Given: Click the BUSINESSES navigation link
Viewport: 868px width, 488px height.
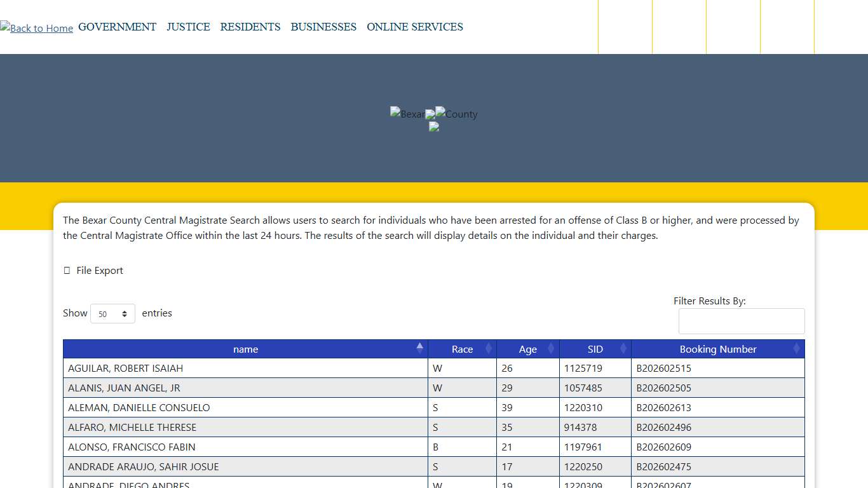Looking at the screenshot, I should [x=323, y=27].
